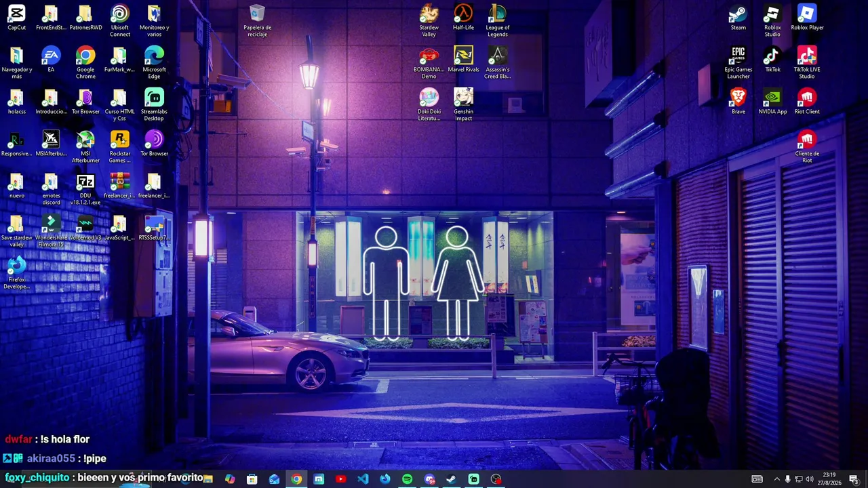Open the Roblox Player shortcut

[x=807, y=18]
